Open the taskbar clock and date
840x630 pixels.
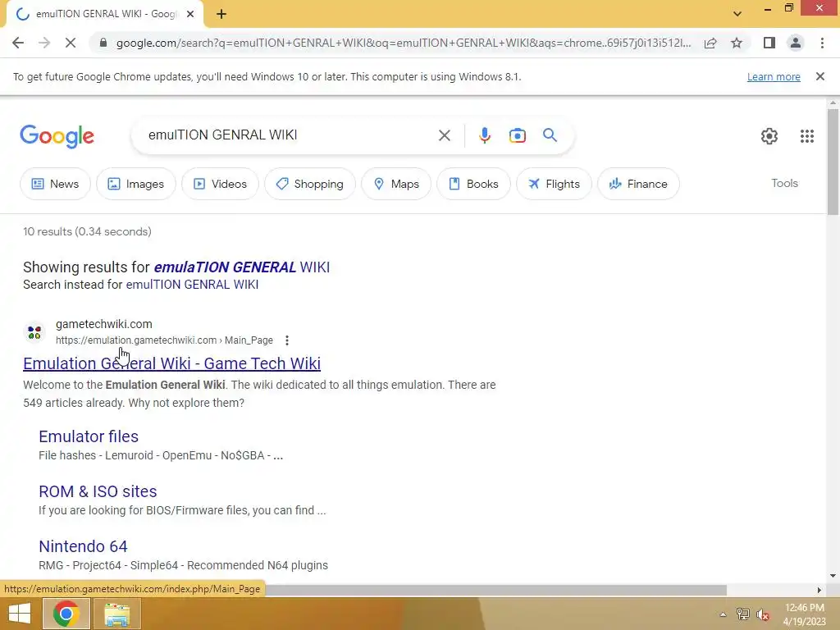click(804, 614)
